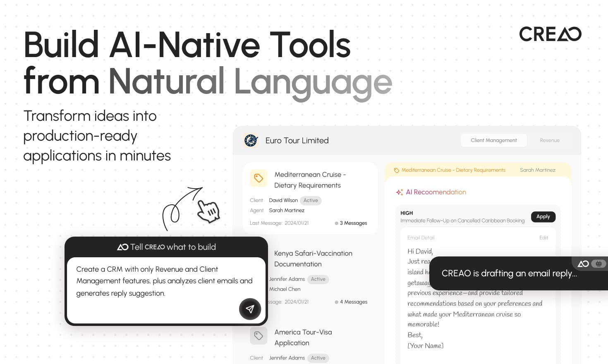Click the small tag icon in yellow header
This screenshot has height=364, width=608.
click(x=396, y=170)
